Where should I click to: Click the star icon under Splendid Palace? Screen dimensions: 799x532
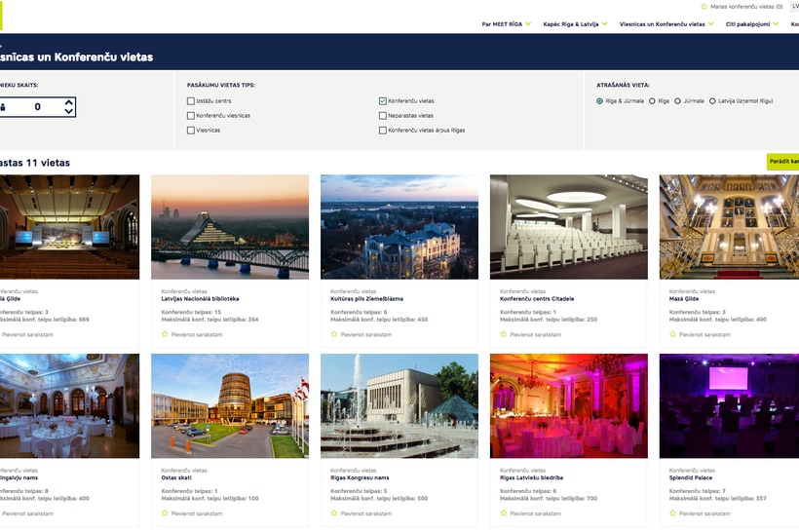point(672,513)
